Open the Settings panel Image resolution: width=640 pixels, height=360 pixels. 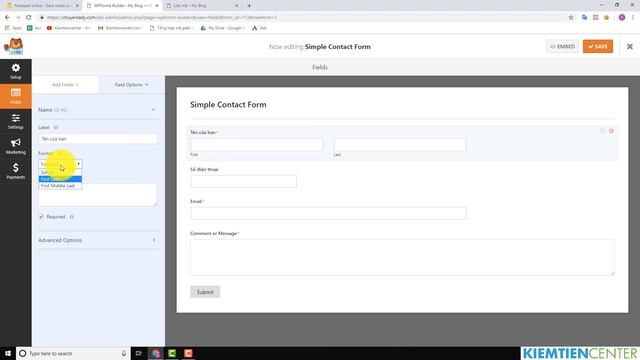pos(16,121)
